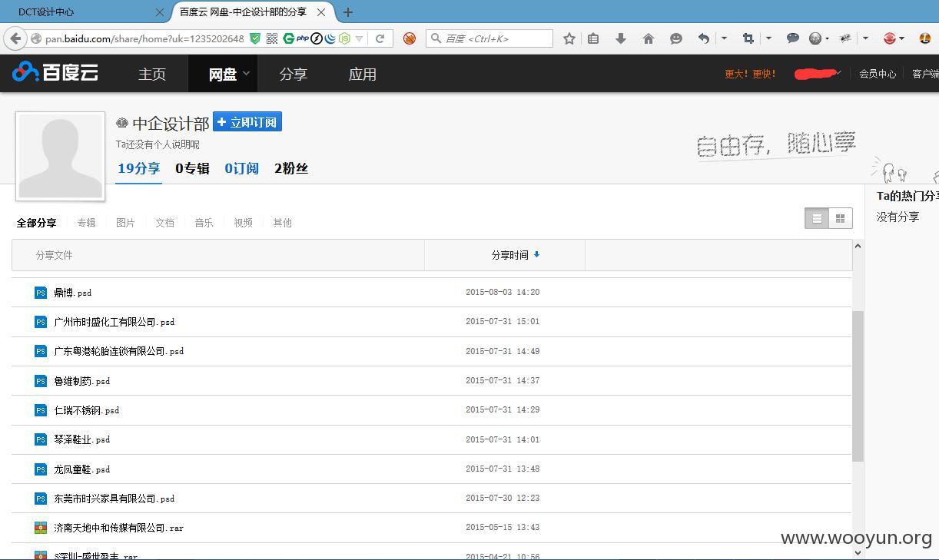Select the 音乐 filter tab
939x560 pixels.
(x=204, y=223)
